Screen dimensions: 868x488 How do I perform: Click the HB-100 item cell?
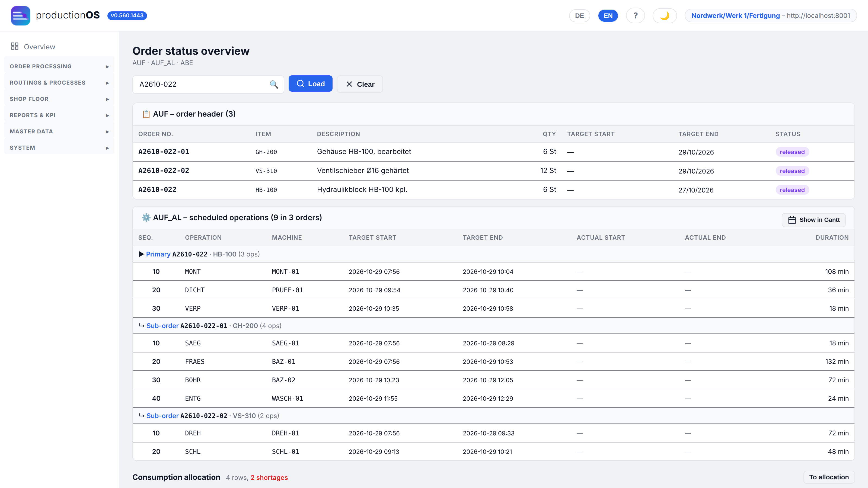coord(266,190)
